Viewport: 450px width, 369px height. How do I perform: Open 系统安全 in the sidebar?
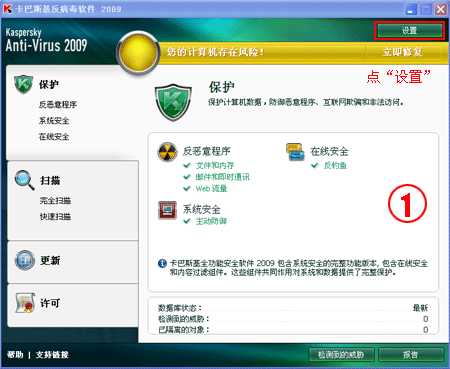[54, 121]
